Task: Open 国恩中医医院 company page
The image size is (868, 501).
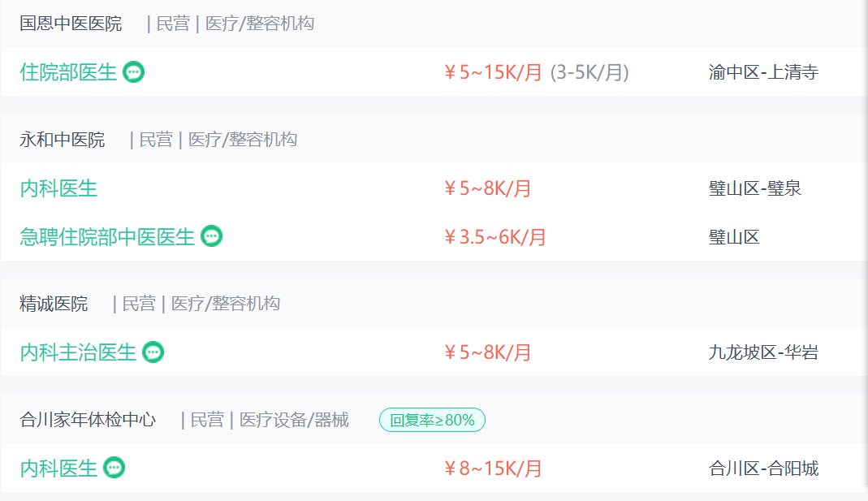Action: [x=71, y=24]
